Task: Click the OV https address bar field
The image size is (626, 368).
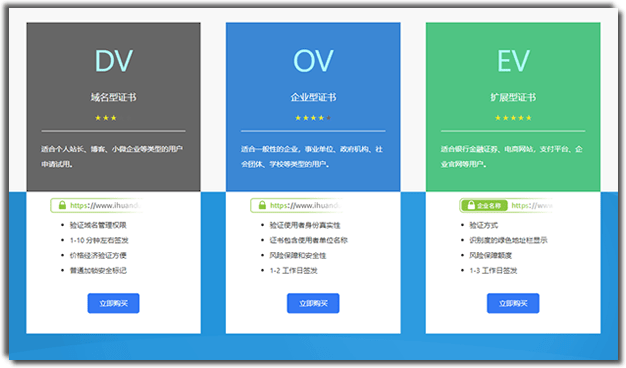Action: coord(297,206)
